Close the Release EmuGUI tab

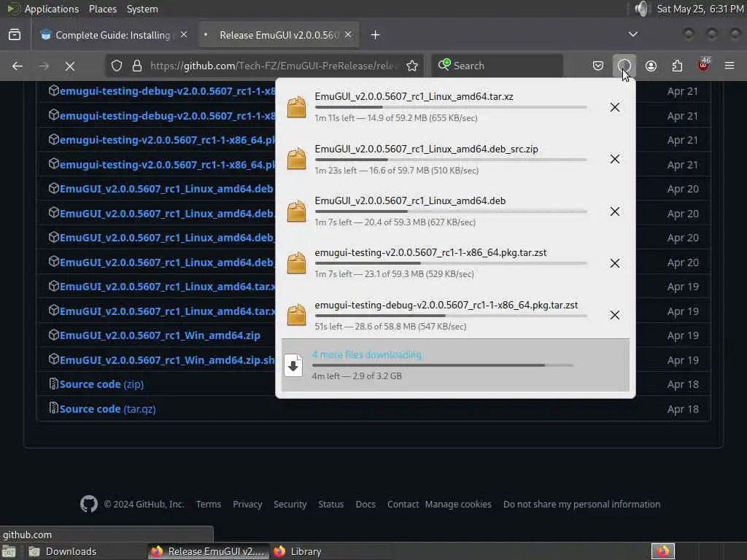(348, 35)
